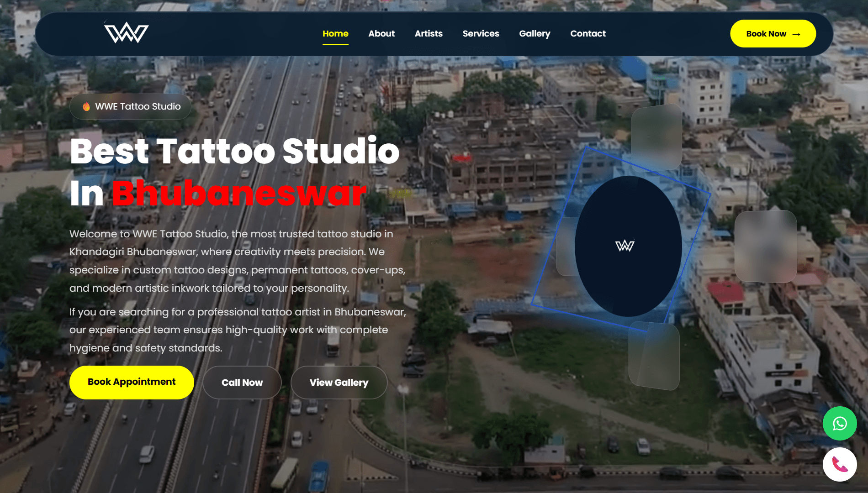Go to the Home nav item
Screen dimensions: 868x493
[335, 34]
